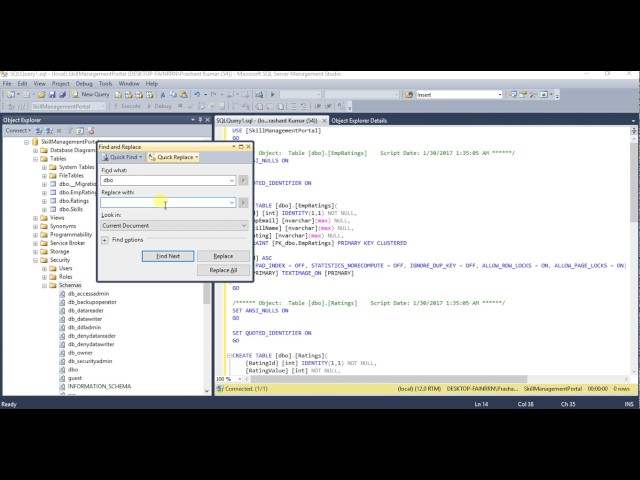Click the Decrease Indent icon
640x480 pixels.
pyautogui.click(x=318, y=106)
